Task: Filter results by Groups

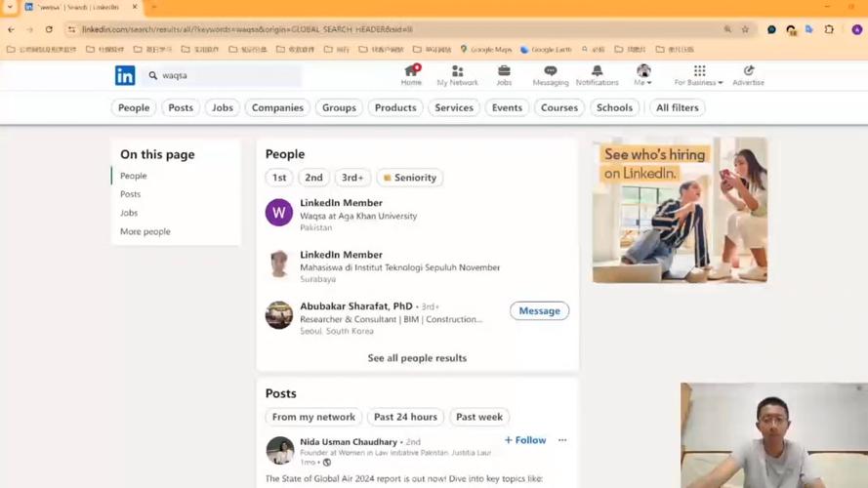Action: (x=339, y=108)
